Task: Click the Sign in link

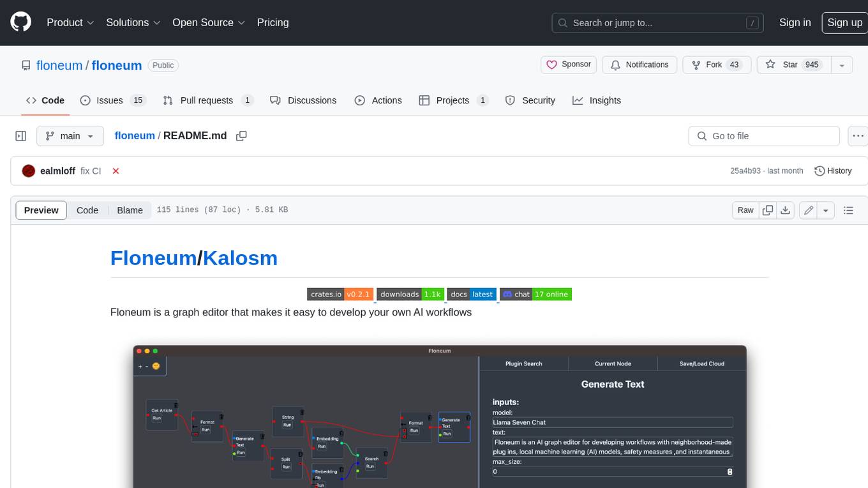Action: 795,22
